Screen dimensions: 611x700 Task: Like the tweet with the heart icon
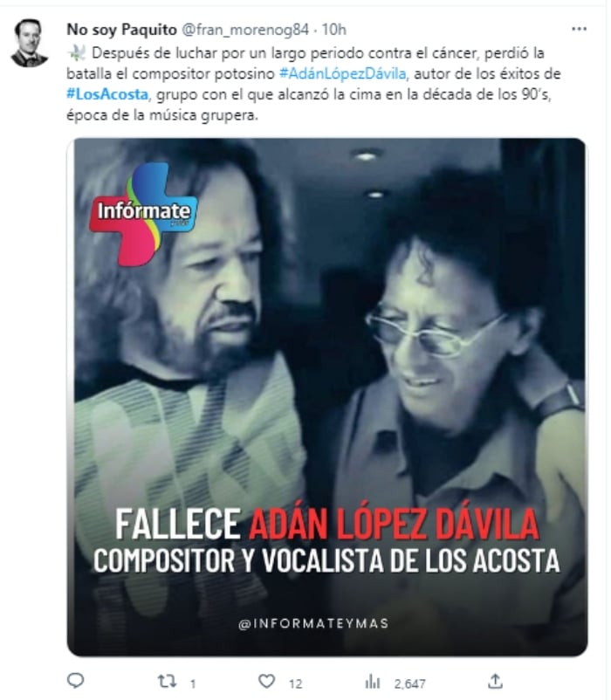(x=266, y=682)
